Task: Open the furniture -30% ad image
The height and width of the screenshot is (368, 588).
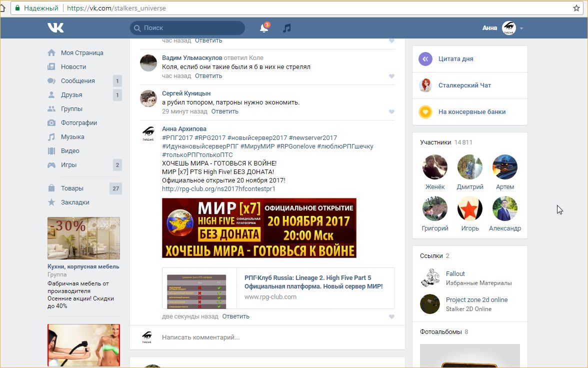Action: tap(83, 238)
